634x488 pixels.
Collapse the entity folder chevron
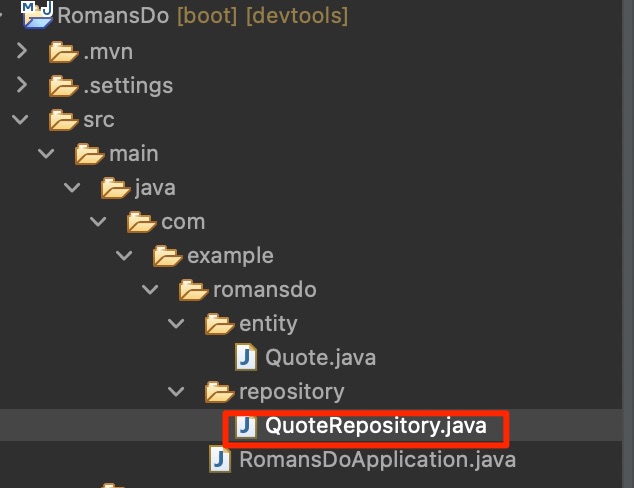coord(176,324)
